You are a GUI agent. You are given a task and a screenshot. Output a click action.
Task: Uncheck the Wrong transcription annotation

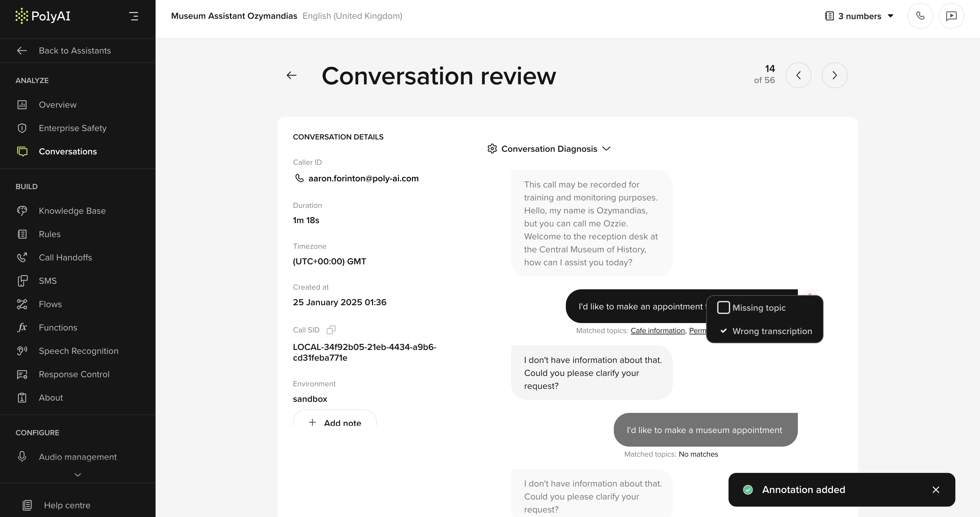[723, 331]
